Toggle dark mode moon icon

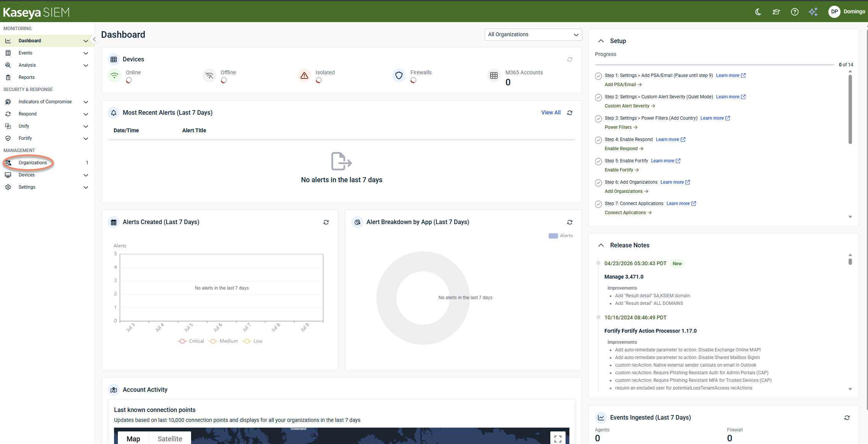click(x=758, y=12)
